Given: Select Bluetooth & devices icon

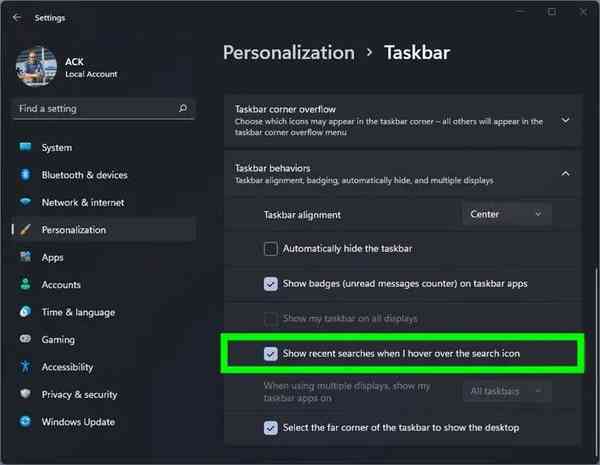Looking at the screenshot, I should pyautogui.click(x=25, y=175).
